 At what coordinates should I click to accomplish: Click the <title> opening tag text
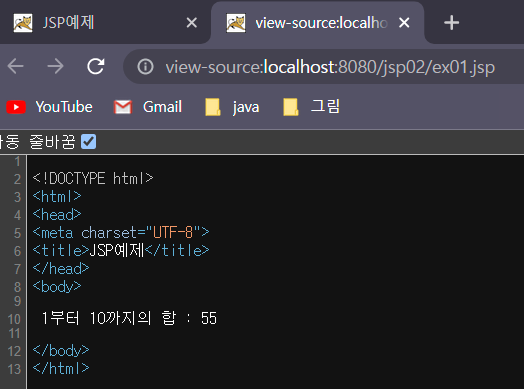point(61,250)
